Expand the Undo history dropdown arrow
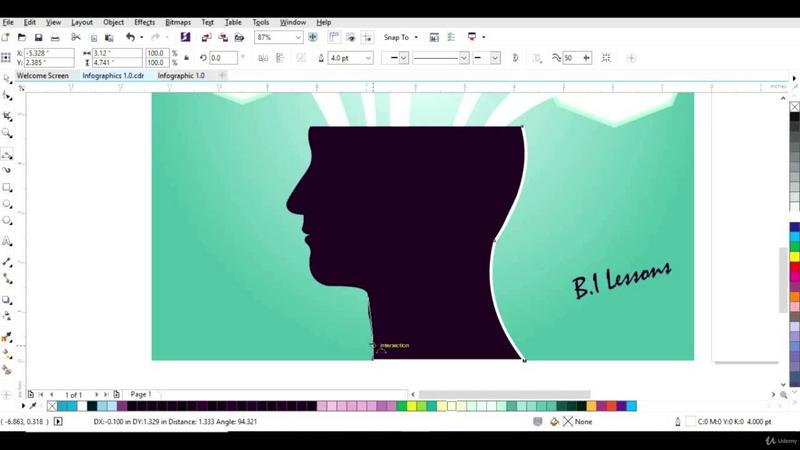The image size is (800, 450). [x=142, y=37]
